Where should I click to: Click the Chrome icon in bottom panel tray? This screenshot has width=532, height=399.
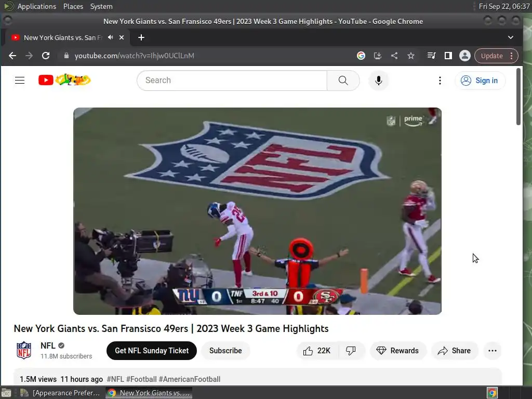click(492, 393)
